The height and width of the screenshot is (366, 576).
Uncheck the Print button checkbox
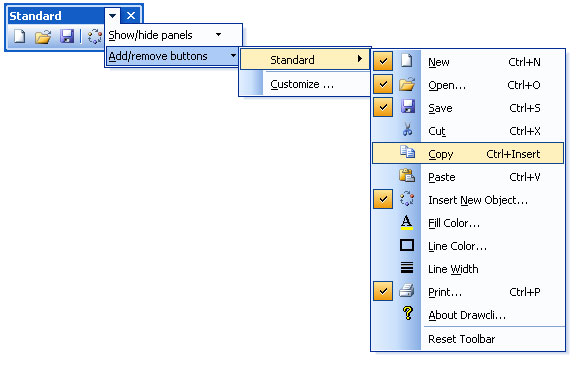(x=383, y=291)
